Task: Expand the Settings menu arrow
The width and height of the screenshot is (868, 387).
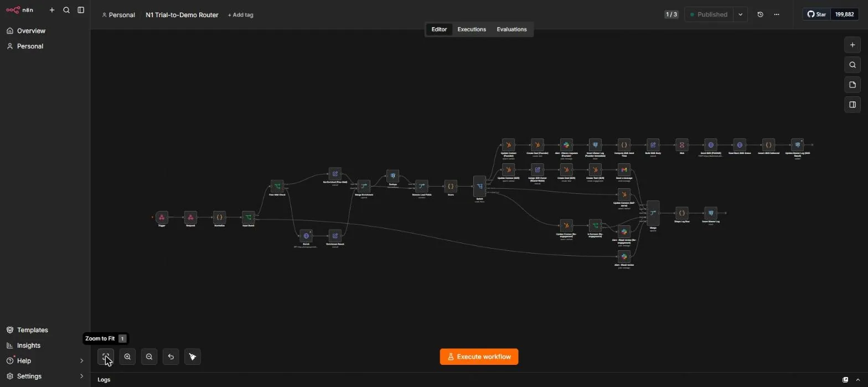Action: tap(81, 376)
